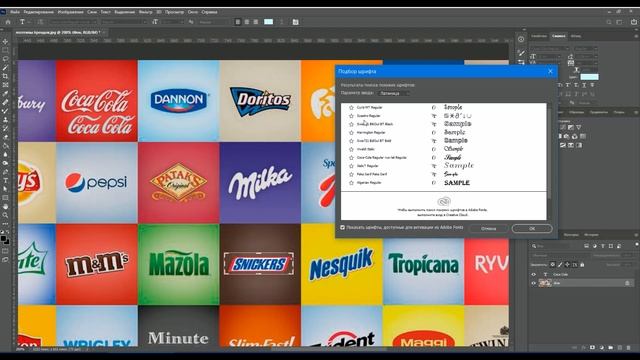Select the Eyedropper tool
This screenshot has width=640, height=360.
(5, 93)
